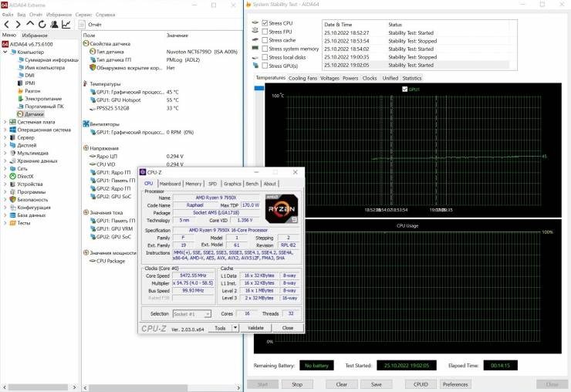Click Свойства датчика section header icon
Viewport: 571px width, 392px height.
[86, 43]
